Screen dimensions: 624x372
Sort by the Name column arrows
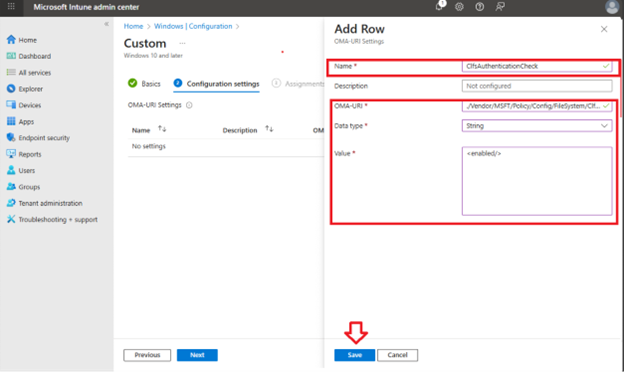pos(162,129)
